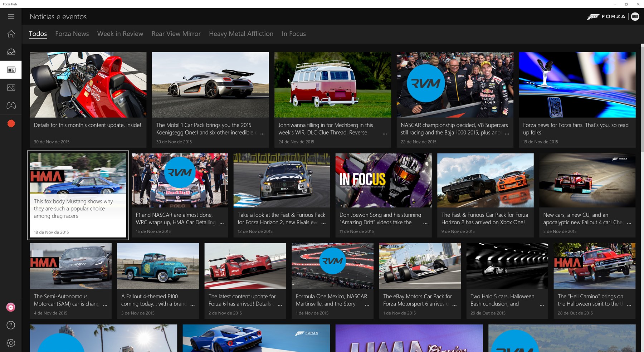Click the '11 de Nov de 2015' date
The image size is (644, 352).
pos(357,231)
